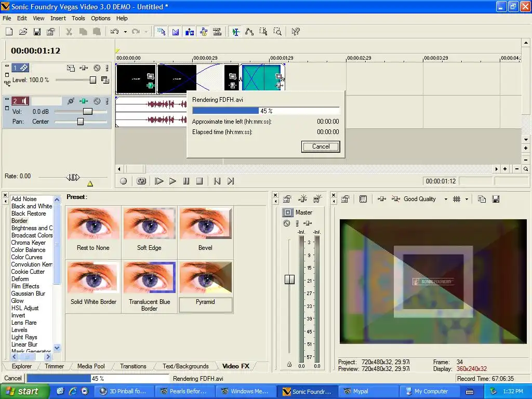
Task: Click the Pause transport button
Action: (186, 181)
